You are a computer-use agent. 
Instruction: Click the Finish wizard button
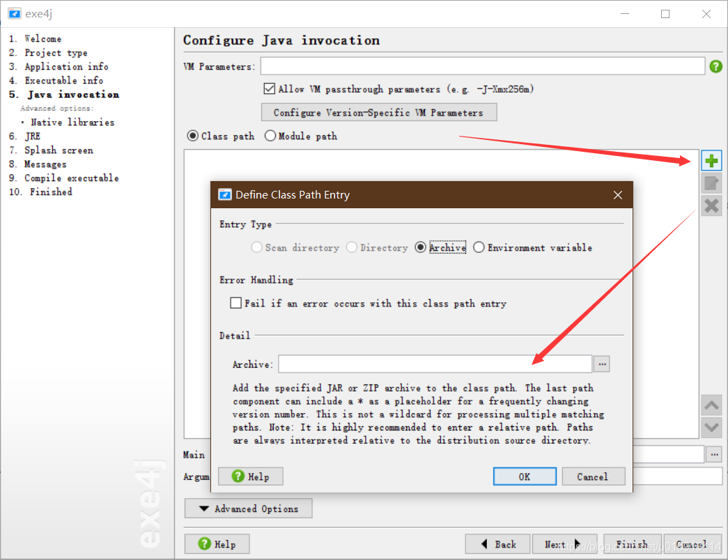[631, 544]
